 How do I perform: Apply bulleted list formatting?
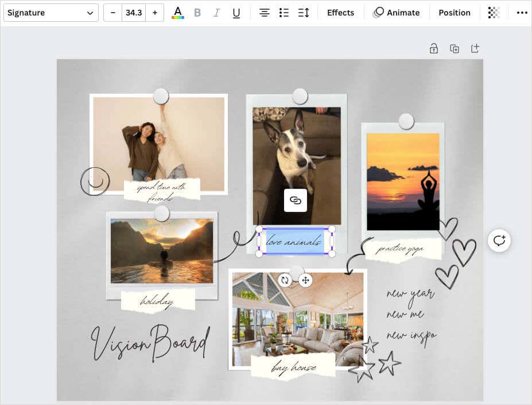click(x=284, y=13)
